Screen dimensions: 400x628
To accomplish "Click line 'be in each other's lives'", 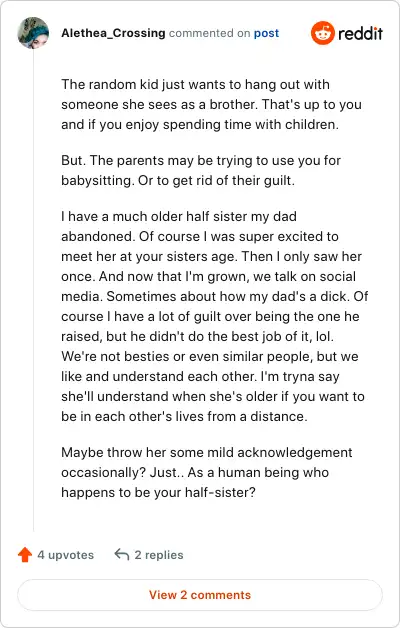I will 184,417.
